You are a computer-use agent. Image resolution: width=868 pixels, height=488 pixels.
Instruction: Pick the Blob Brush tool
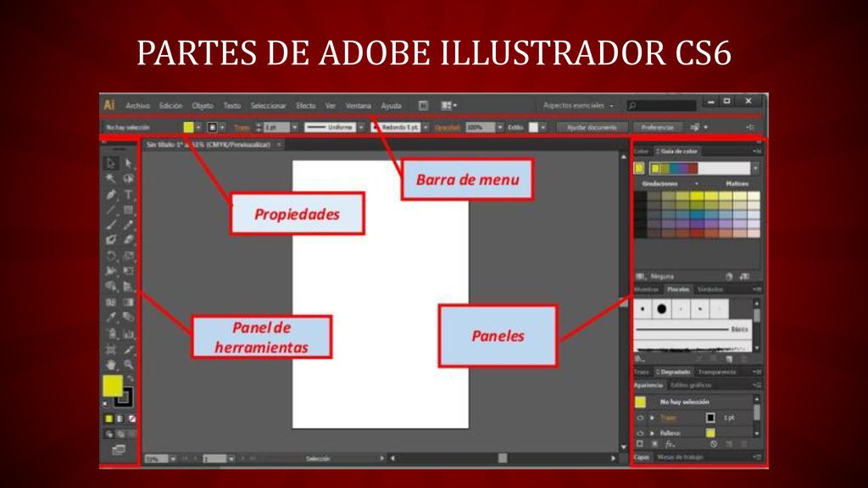click(x=111, y=240)
